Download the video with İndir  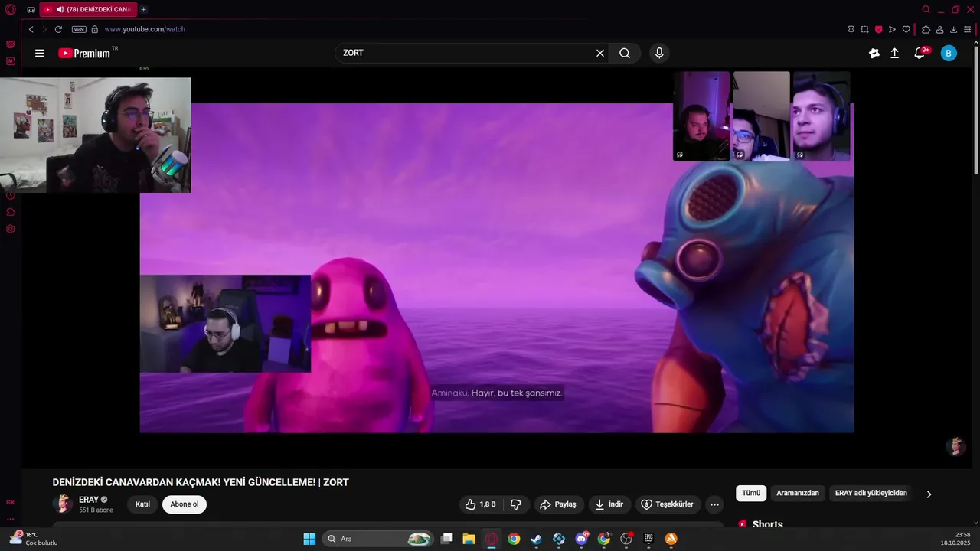[609, 504]
